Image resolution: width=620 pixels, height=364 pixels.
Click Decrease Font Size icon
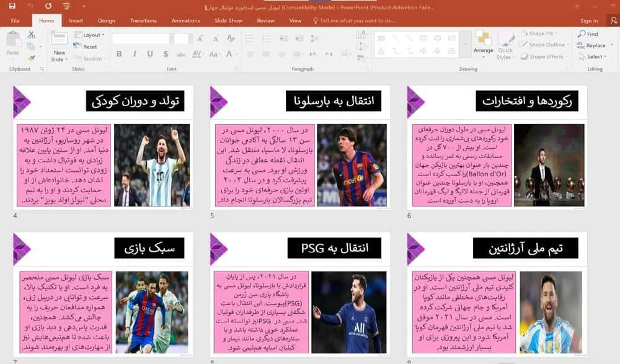pos(216,38)
